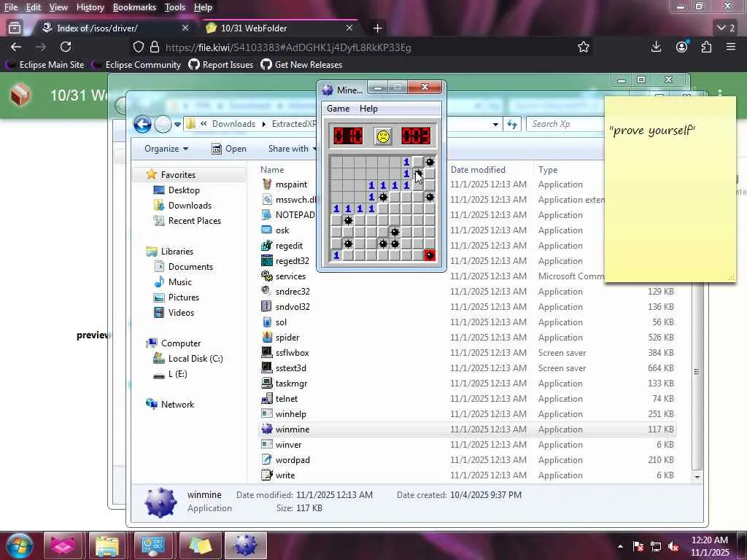The image size is (747, 560).
Task: Select Videos library
Action: click(x=181, y=312)
